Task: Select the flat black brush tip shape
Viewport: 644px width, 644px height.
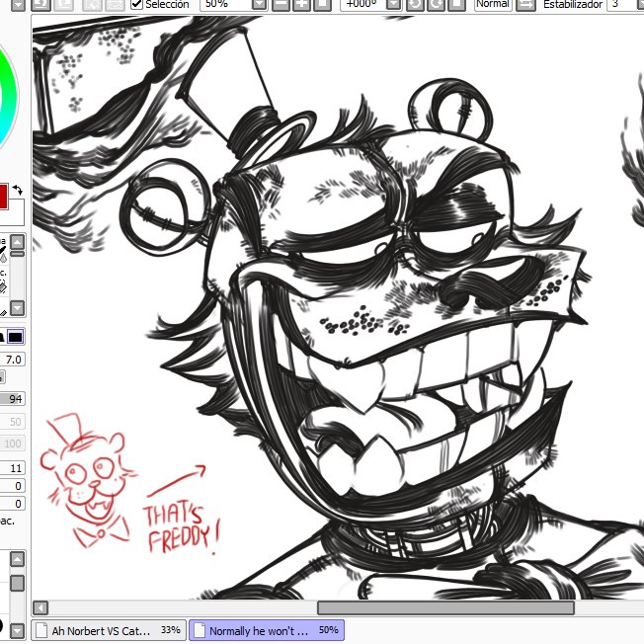Action: click(x=16, y=337)
